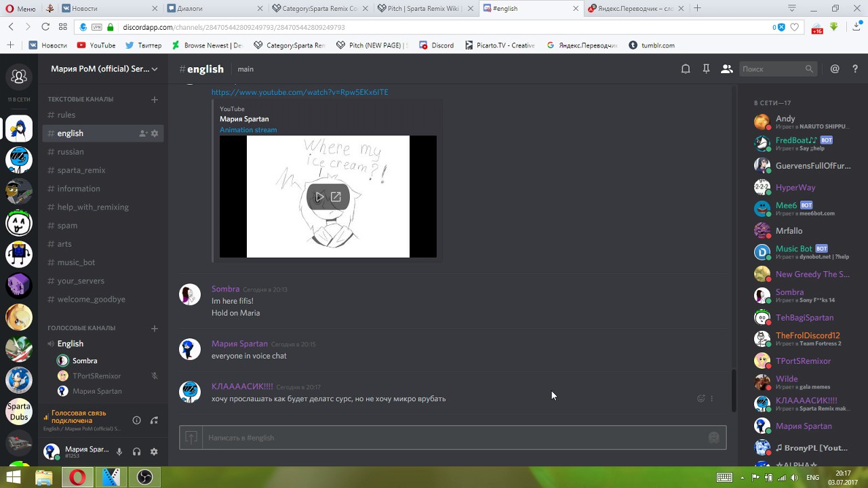Disconnect from voice with the hang-up icon
868x488 pixels.
click(x=154, y=420)
